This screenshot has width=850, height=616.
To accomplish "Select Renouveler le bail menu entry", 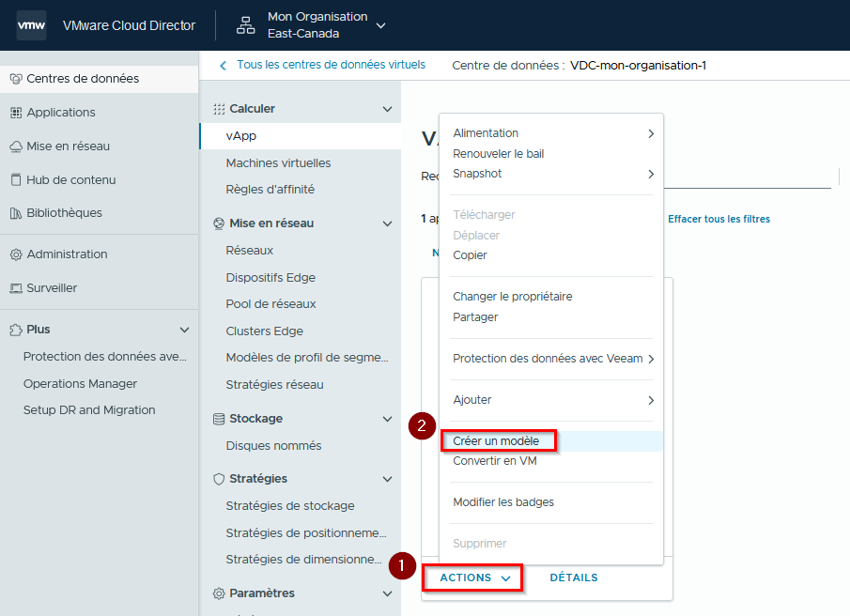I will click(498, 154).
